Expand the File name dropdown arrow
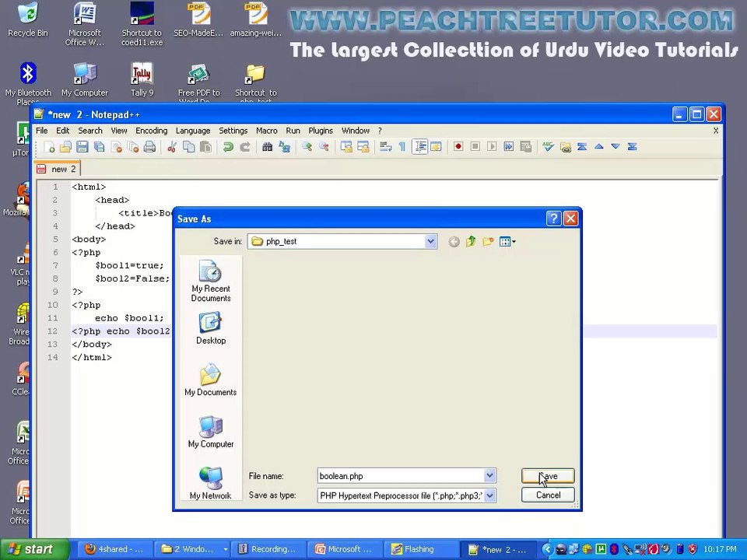747x560 pixels. tap(489, 476)
